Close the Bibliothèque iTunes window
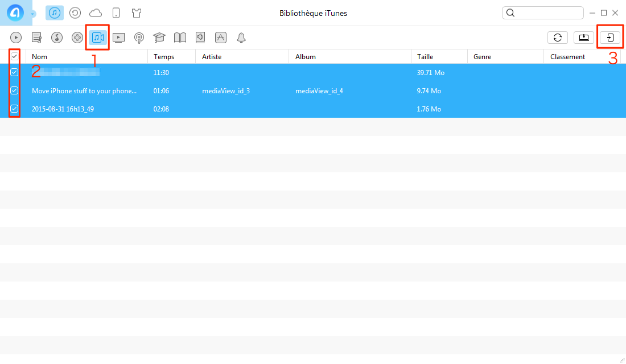Image resolution: width=626 pixels, height=364 pixels. pos(615,13)
